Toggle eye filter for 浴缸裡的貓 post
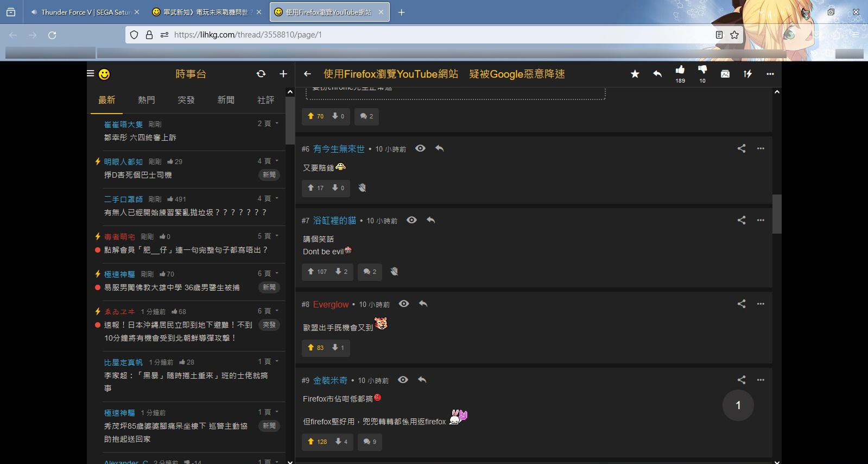The image size is (868, 464). pyautogui.click(x=411, y=220)
